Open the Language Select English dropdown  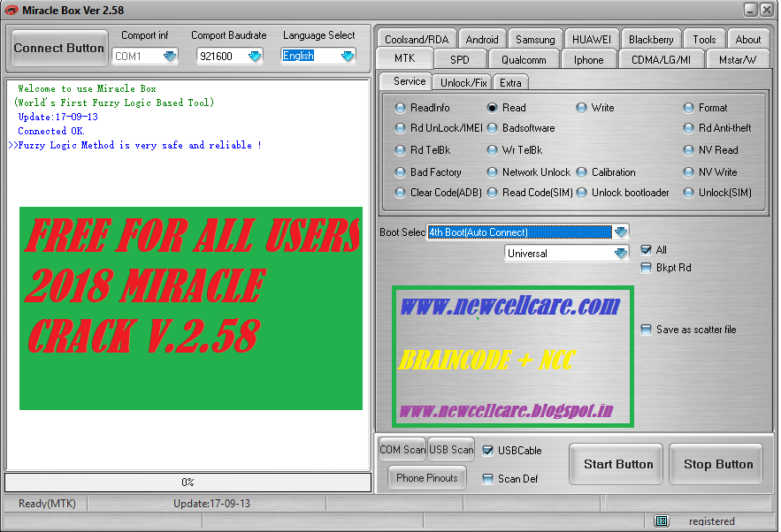pyautogui.click(x=348, y=57)
